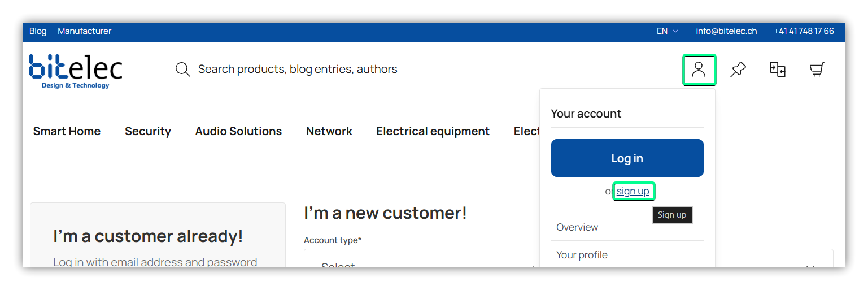Click the user account icon
Screen dimensions: 868x290
699,70
